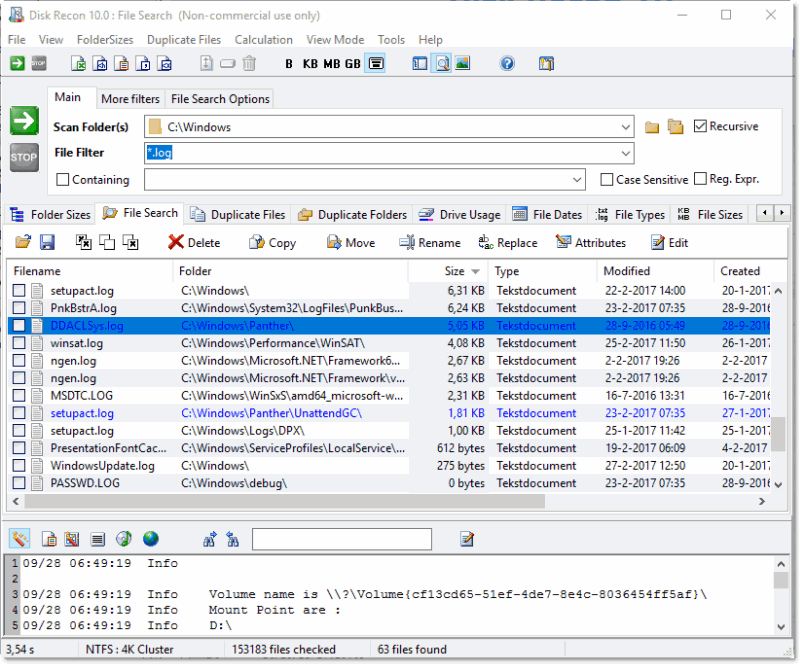Screen dimensions: 800x664
Task: Open the Drive Usage tab
Action: tap(460, 214)
